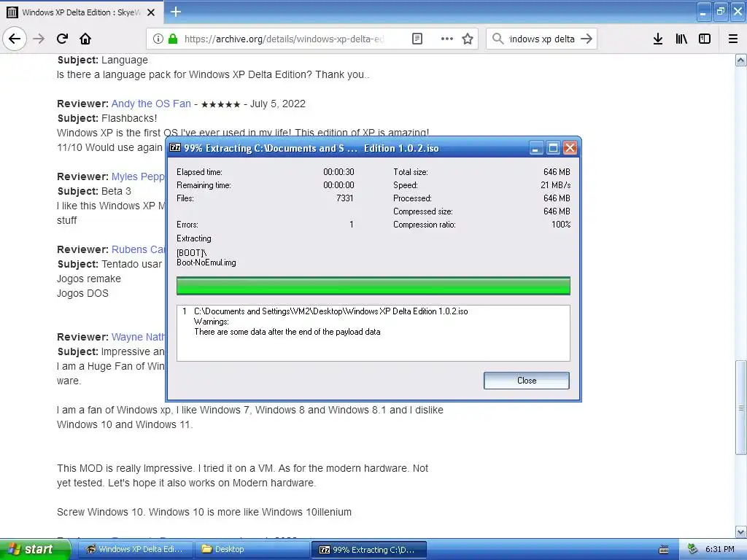Go back to the previous page
The width and height of the screenshot is (747, 560).
(15, 39)
